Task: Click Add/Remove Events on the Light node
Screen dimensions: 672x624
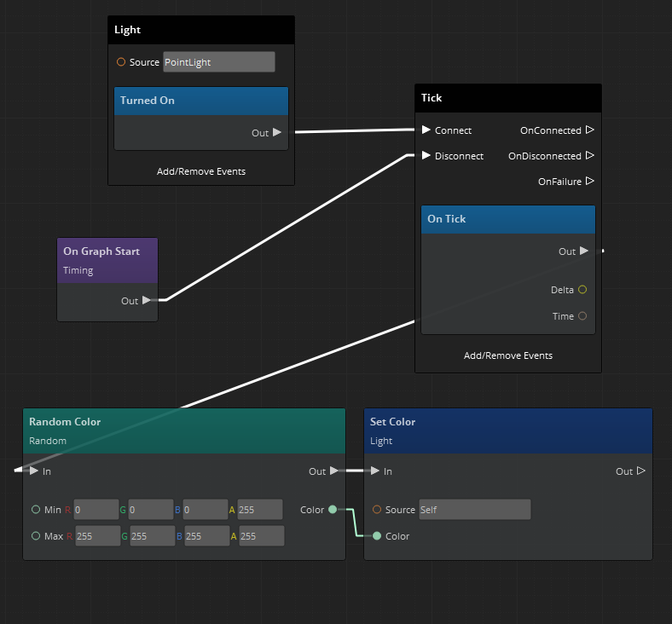Action: [x=201, y=171]
